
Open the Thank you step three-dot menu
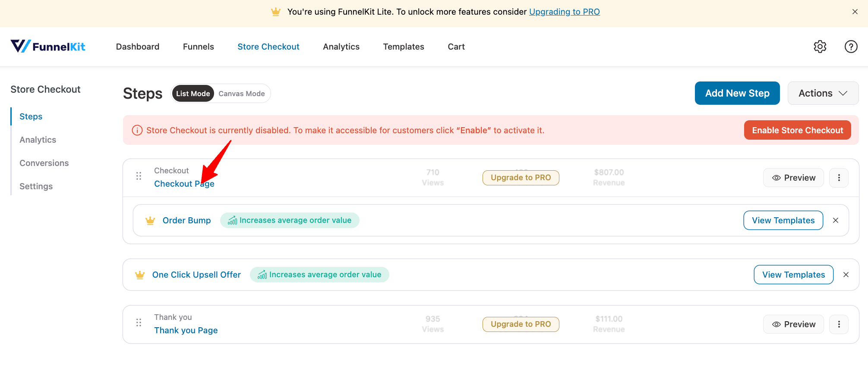pyautogui.click(x=839, y=324)
